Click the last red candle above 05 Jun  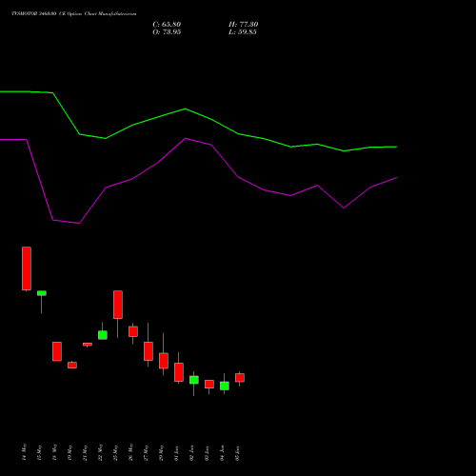coord(240,378)
